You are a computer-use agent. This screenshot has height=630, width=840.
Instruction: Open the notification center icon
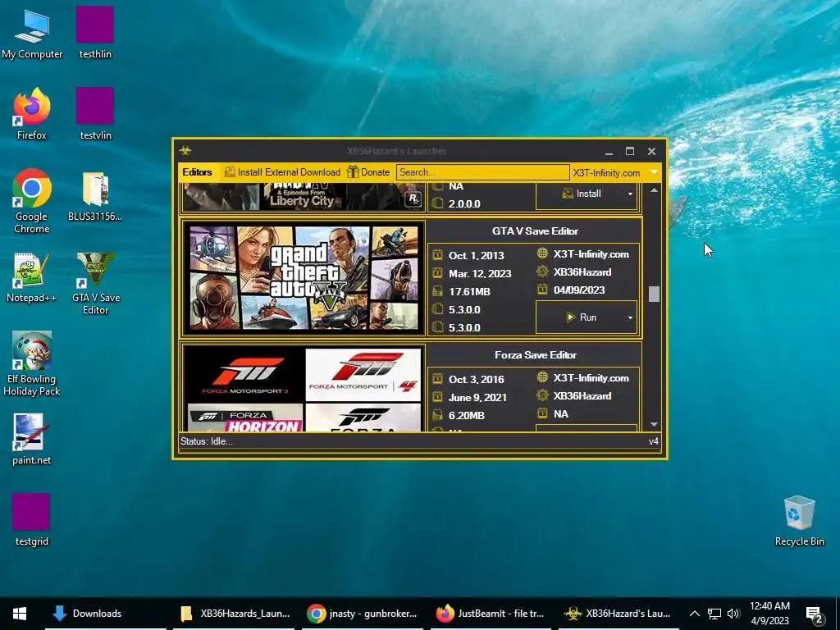click(x=814, y=614)
